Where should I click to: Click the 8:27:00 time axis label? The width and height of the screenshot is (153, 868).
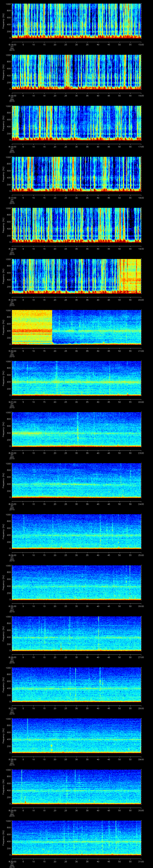[12, 708]
